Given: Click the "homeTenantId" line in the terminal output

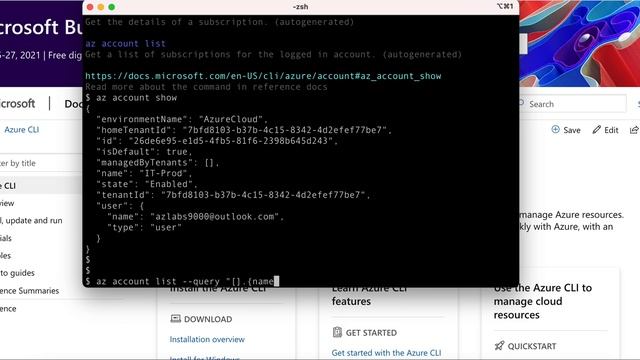Looking at the screenshot, I should coord(244,130).
